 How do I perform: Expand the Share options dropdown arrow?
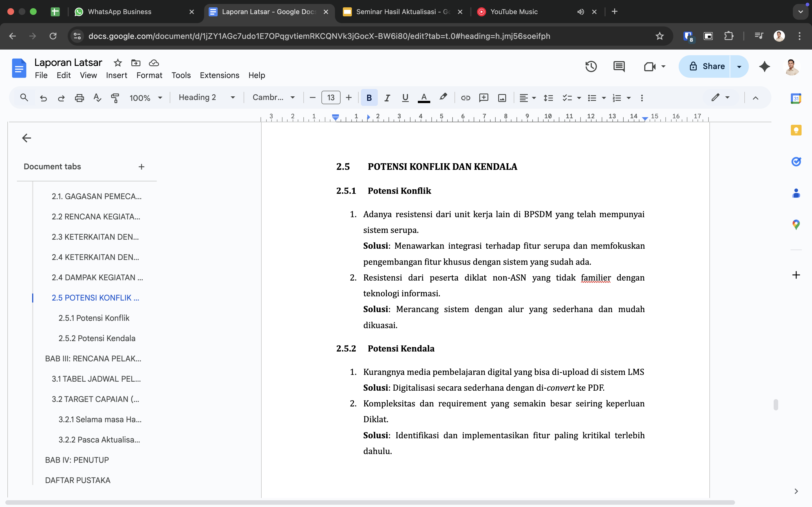(739, 66)
